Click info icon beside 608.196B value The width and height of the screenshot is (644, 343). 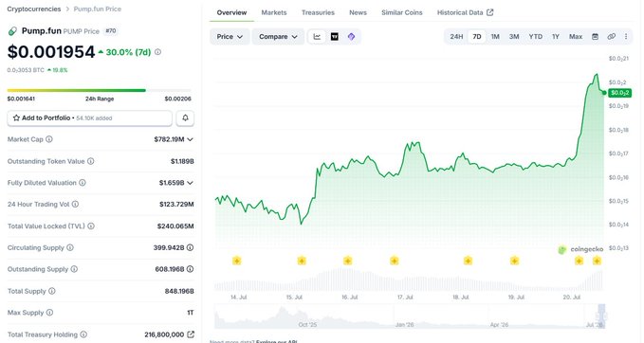[190, 269]
